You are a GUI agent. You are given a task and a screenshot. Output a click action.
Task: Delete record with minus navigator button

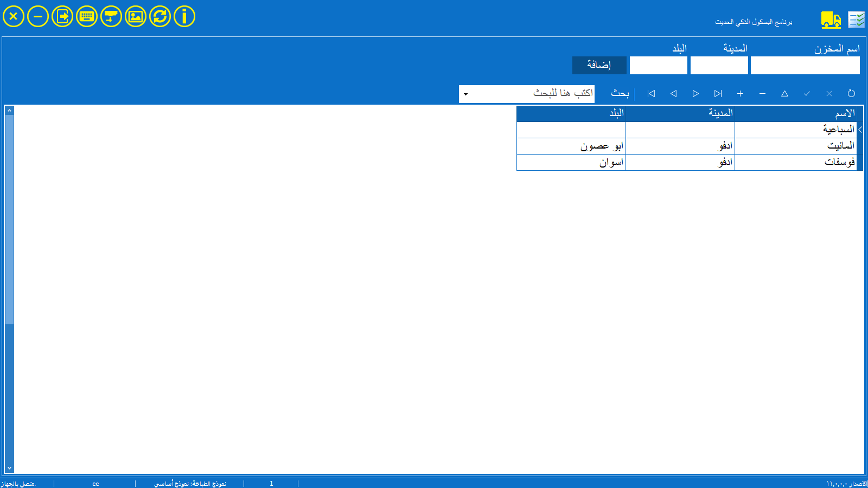point(762,94)
